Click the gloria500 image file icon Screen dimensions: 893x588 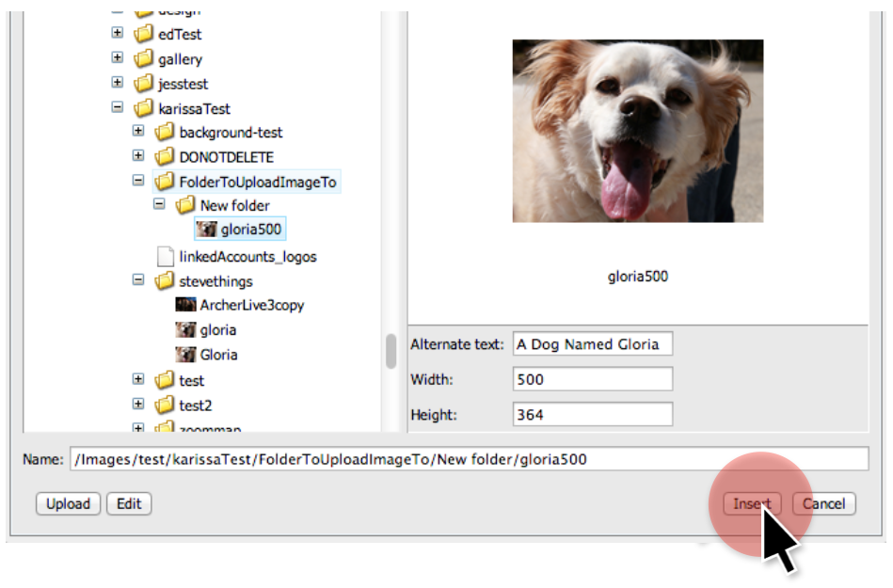point(206,230)
